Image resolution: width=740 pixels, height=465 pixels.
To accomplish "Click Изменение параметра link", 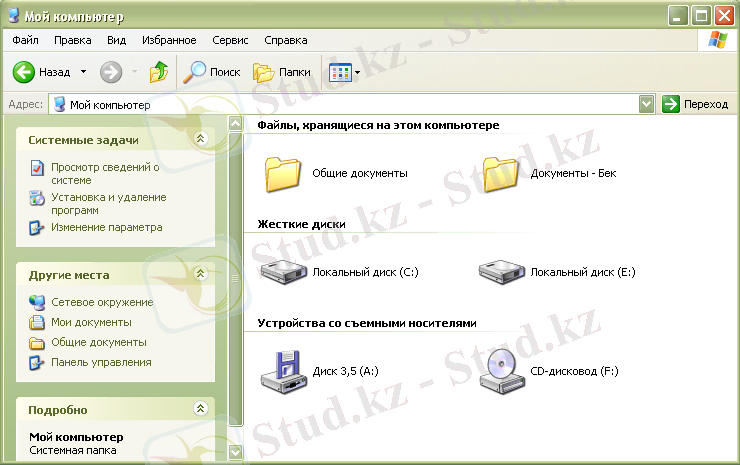I will pos(107,228).
